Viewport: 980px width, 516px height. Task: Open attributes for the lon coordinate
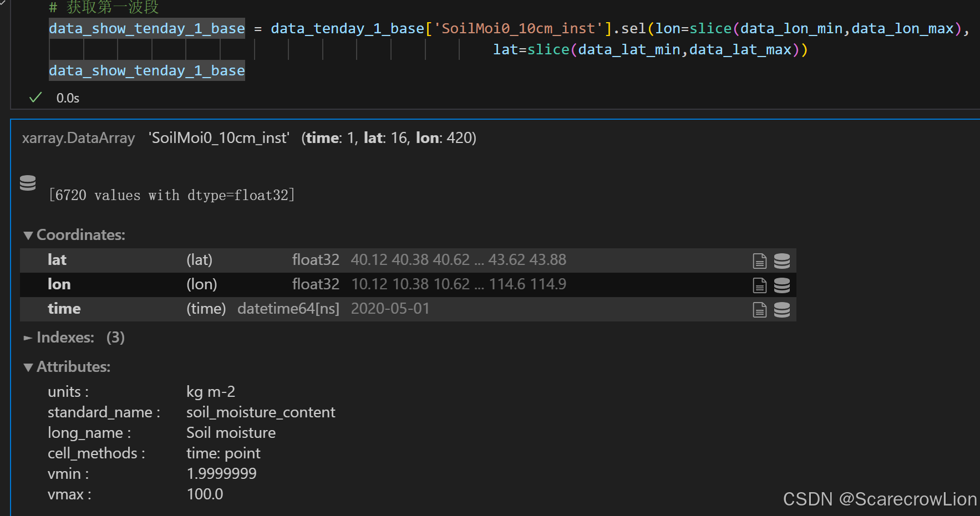(759, 285)
